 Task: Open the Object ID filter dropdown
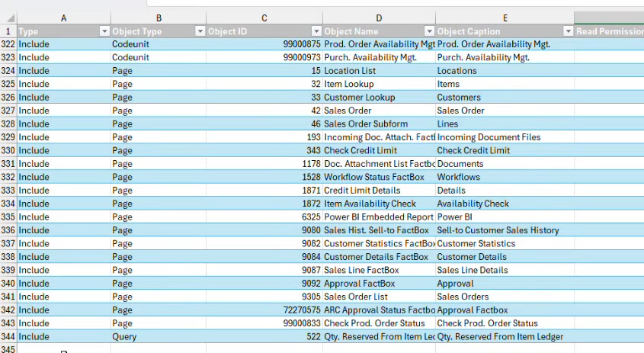click(x=316, y=31)
